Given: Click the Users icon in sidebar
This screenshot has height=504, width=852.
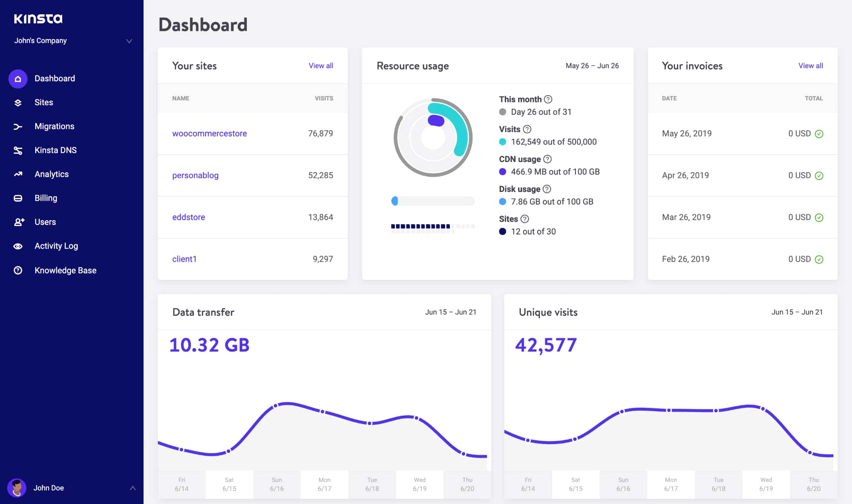Looking at the screenshot, I should coord(18,222).
